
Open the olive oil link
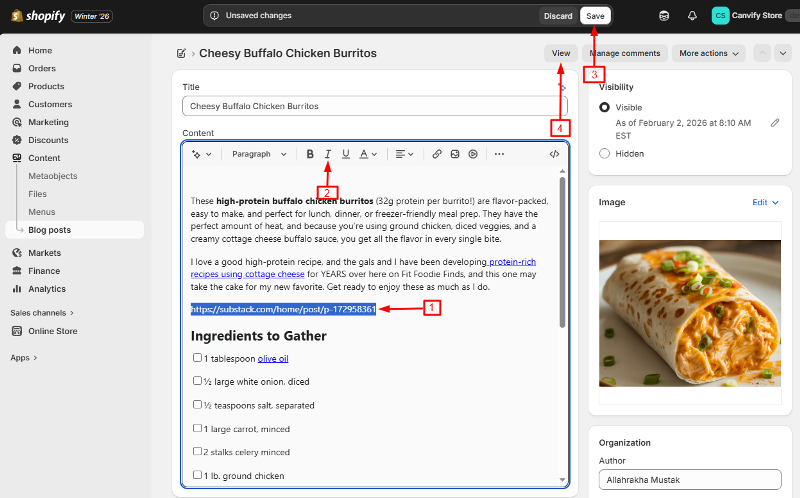273,359
